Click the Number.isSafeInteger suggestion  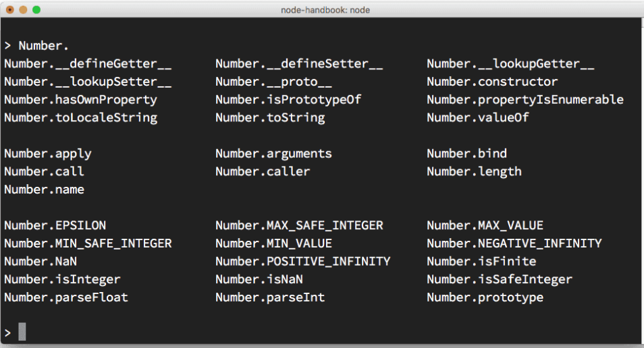[500, 279]
